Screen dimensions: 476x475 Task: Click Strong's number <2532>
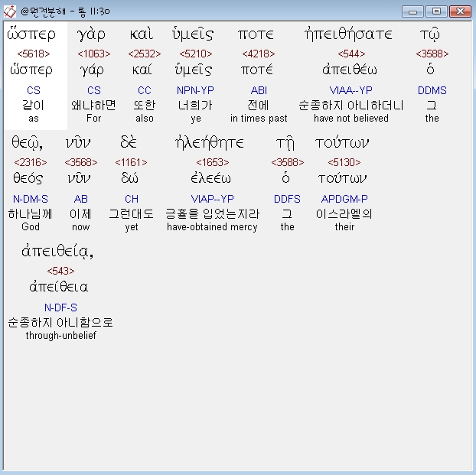point(144,54)
